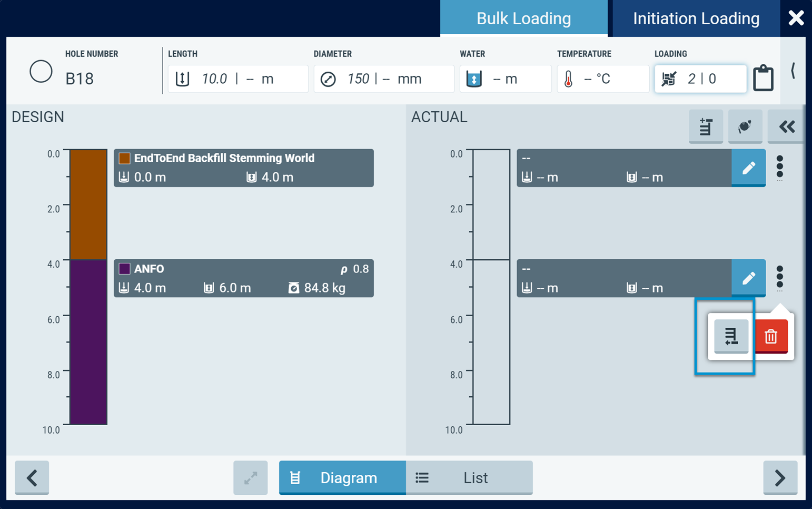Image resolution: width=812 pixels, height=509 pixels.
Task: Edit the second actual deck with pencil
Action: [748, 278]
